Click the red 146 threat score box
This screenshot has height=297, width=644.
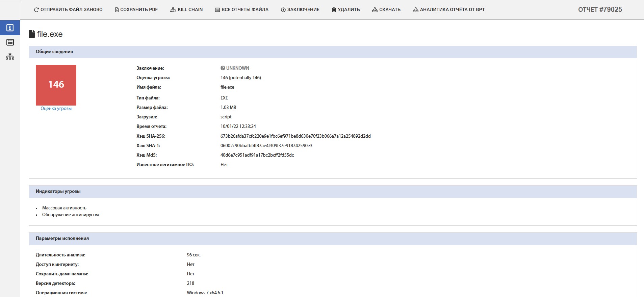pyautogui.click(x=56, y=85)
